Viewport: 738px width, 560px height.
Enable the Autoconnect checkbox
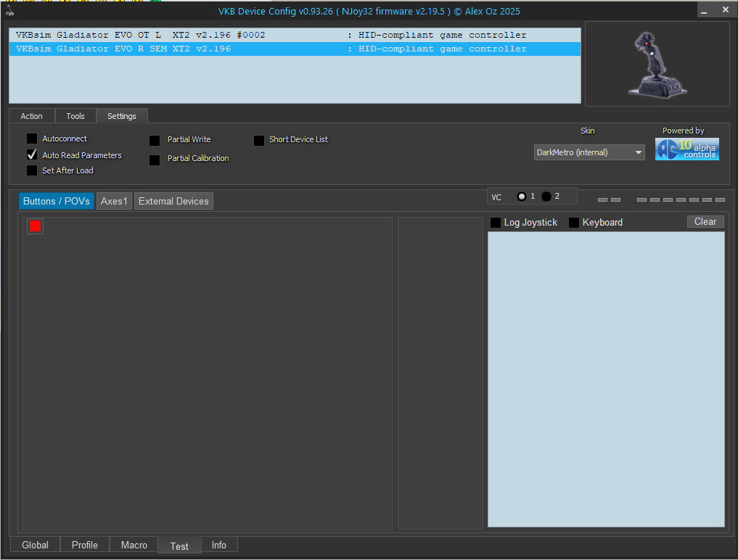pos(32,139)
